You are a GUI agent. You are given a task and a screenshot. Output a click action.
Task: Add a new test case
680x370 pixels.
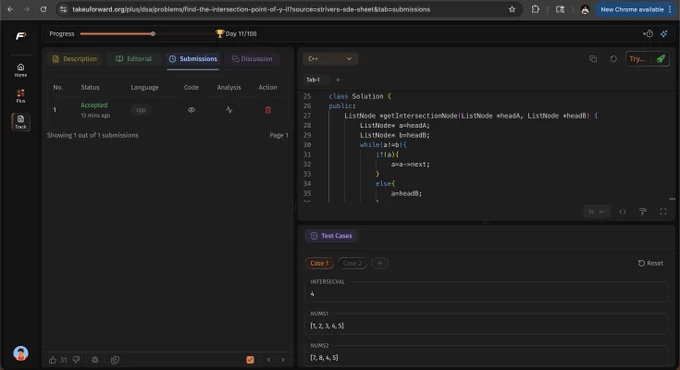click(x=379, y=263)
